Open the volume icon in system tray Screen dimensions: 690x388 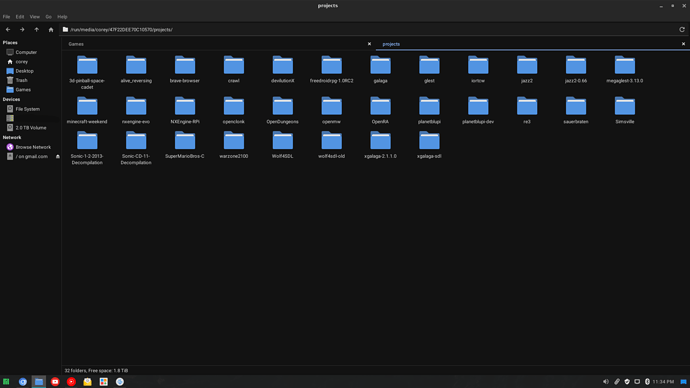[x=606, y=381]
